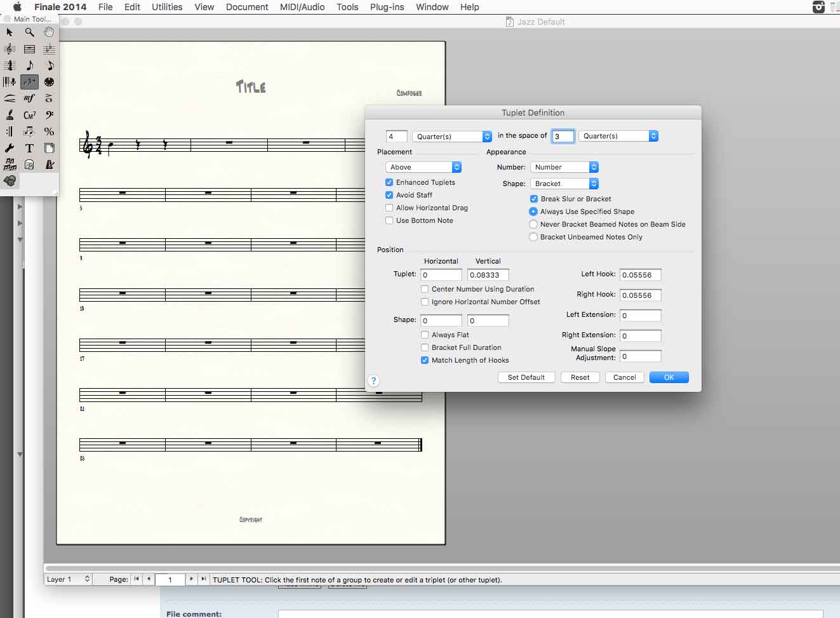Uncheck Enhanced Tuplets
The height and width of the screenshot is (618, 840).
point(389,182)
